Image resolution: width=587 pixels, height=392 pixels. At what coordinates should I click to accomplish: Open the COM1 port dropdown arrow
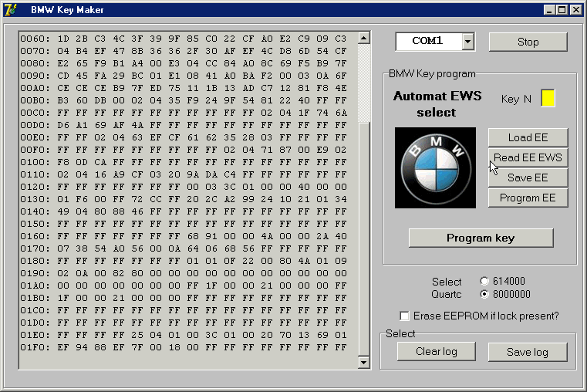[468, 42]
